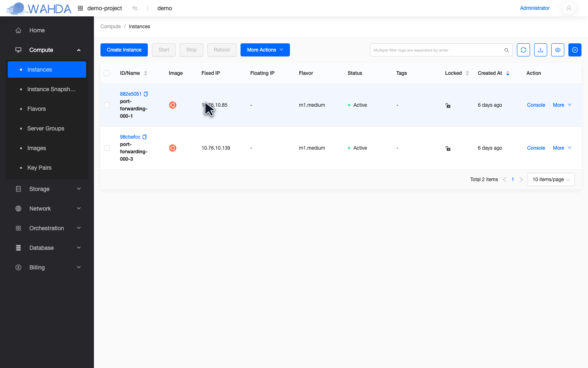The image size is (588, 368).
Task: Open Instance Snapshots in the sidebar
Action: 47,89
